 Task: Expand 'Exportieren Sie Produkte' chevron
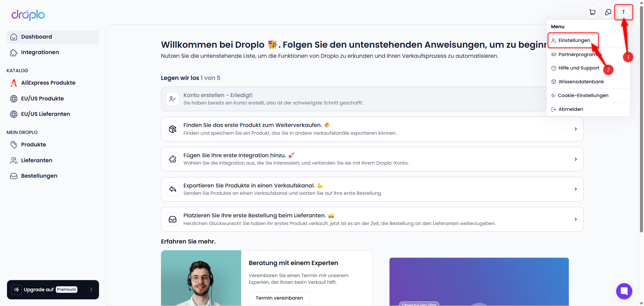[576, 189]
